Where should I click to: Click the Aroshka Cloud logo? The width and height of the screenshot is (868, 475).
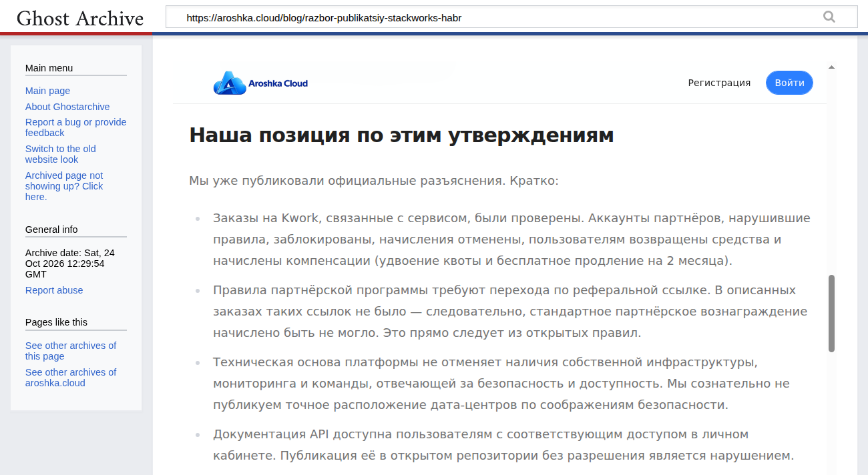coord(260,83)
